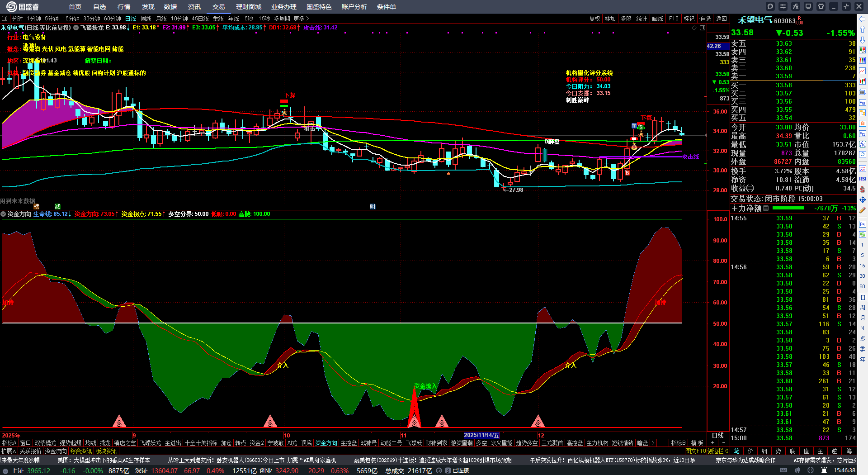
Task: Click the stock name 禾望电气 in quote panel
Action: [x=755, y=20]
